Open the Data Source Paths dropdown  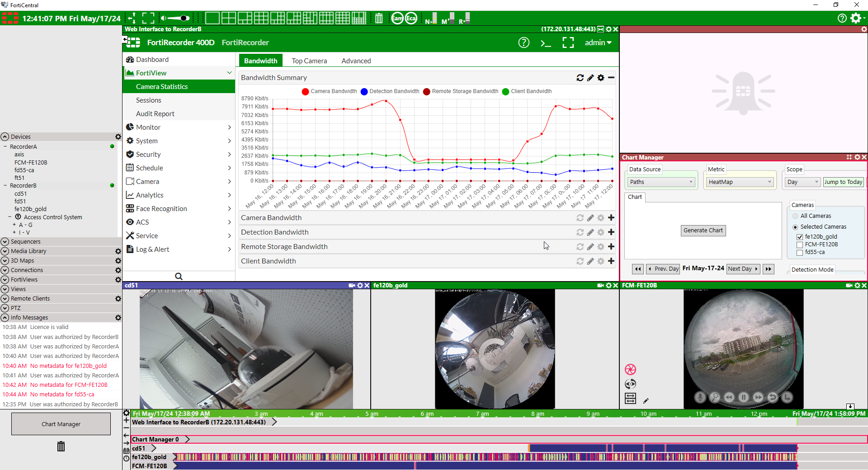click(x=660, y=182)
